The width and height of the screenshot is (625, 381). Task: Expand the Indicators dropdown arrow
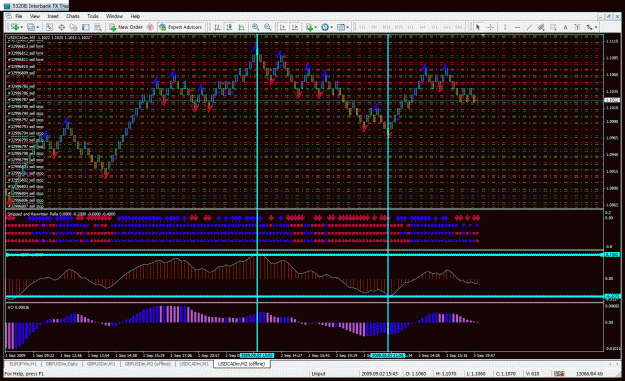coord(316,27)
